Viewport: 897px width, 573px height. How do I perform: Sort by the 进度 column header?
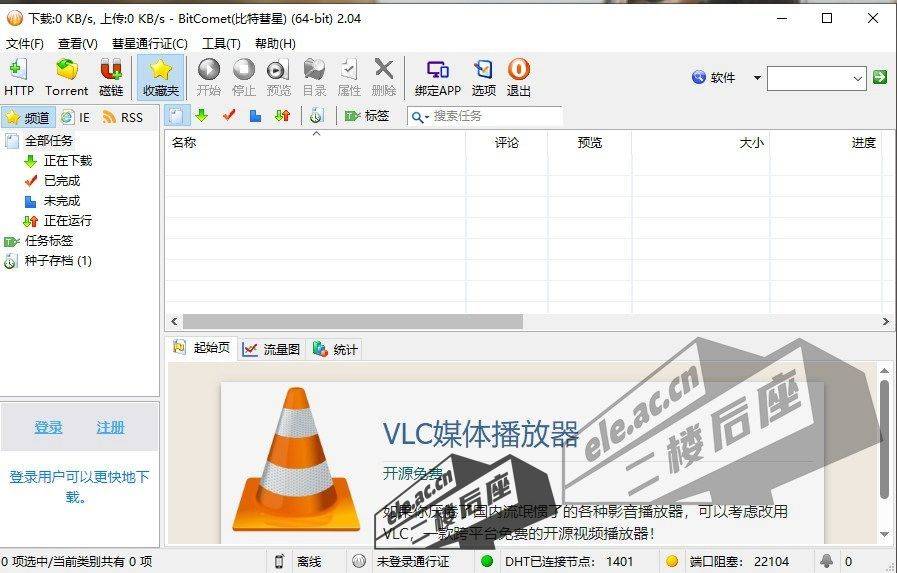826,142
